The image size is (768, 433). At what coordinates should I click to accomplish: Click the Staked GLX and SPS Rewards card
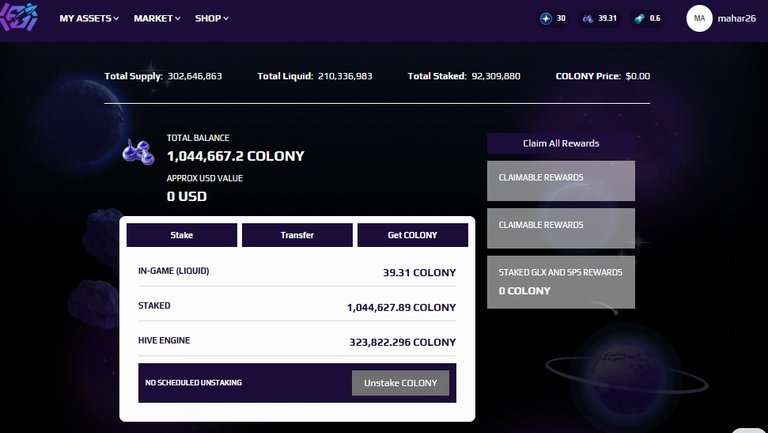click(x=561, y=282)
